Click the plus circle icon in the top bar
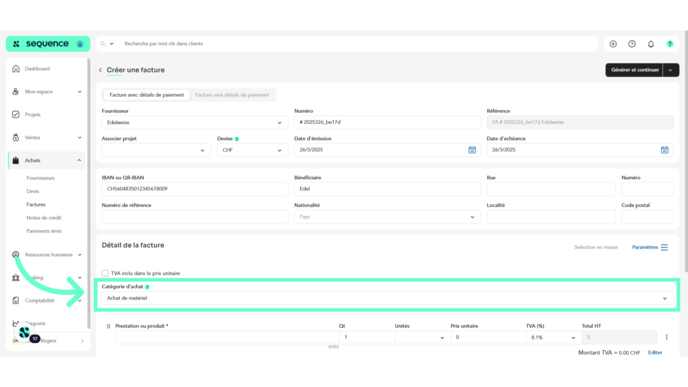 [613, 44]
